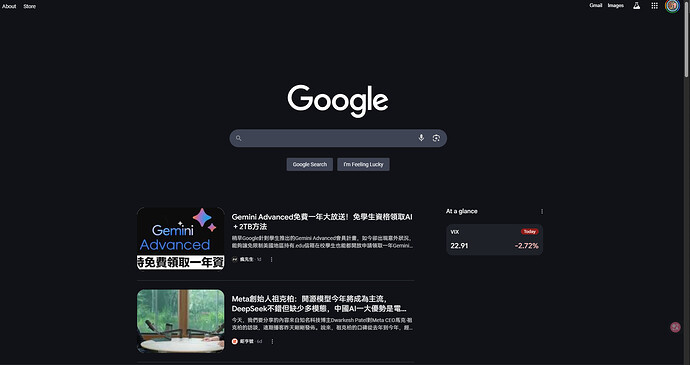Open Gmail from the top bar

[596, 5]
